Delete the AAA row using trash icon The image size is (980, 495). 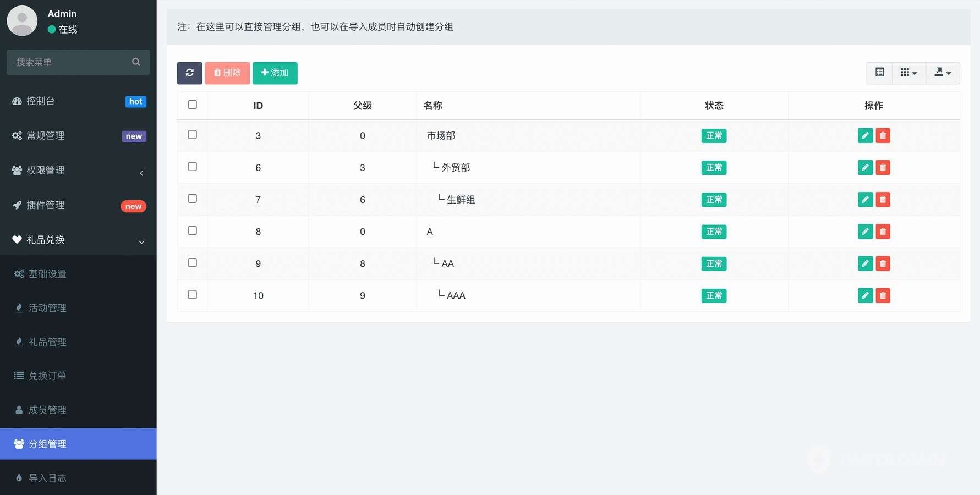883,296
